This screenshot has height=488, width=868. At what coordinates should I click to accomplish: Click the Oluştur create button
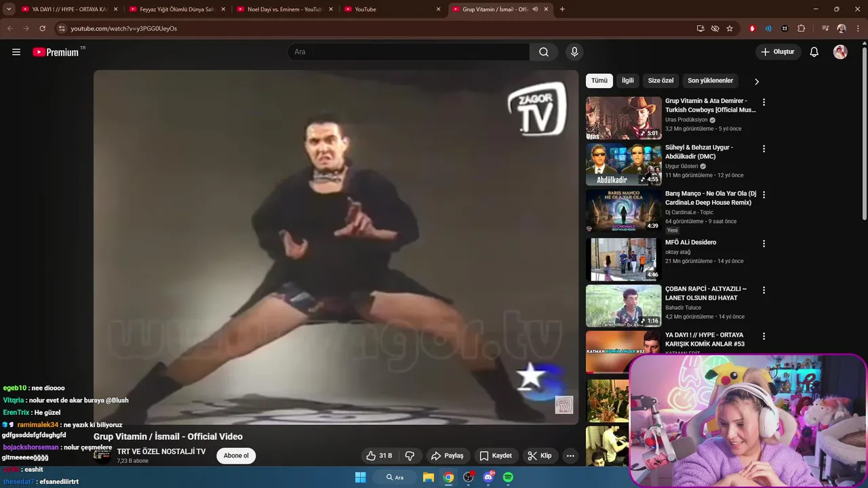tap(778, 52)
